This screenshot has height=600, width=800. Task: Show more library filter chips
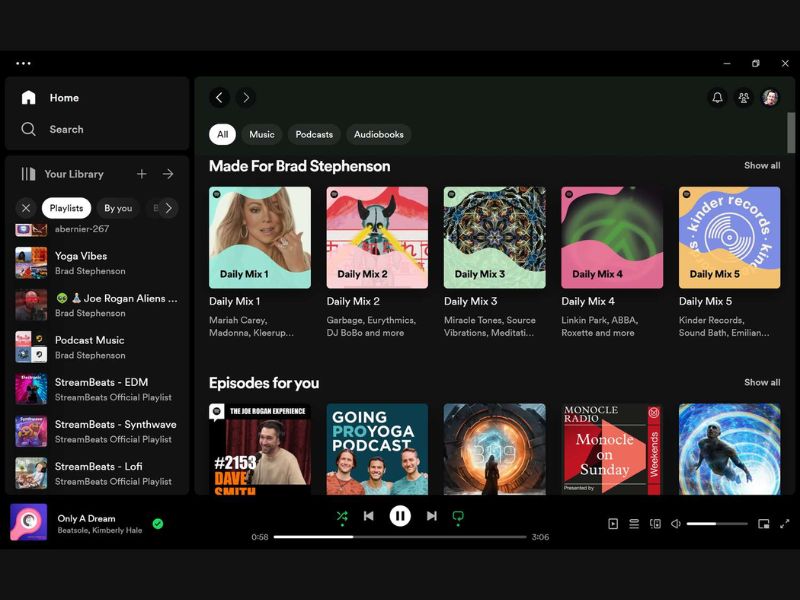point(168,208)
